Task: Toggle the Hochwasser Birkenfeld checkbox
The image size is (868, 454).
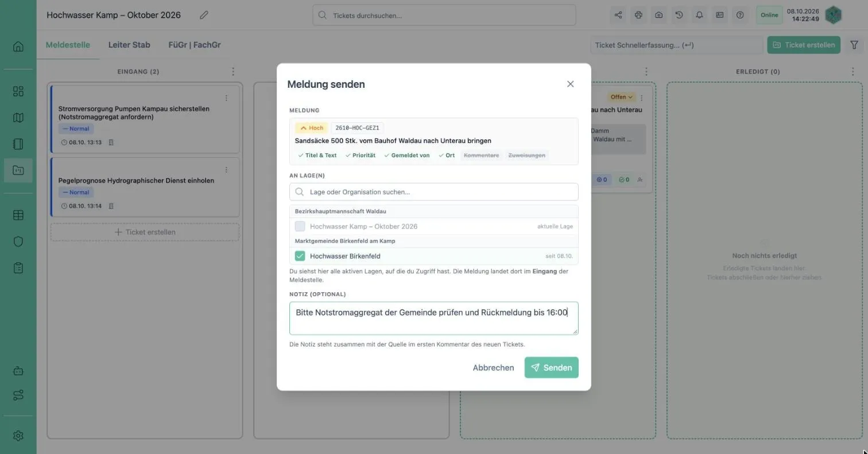Action: click(x=300, y=256)
